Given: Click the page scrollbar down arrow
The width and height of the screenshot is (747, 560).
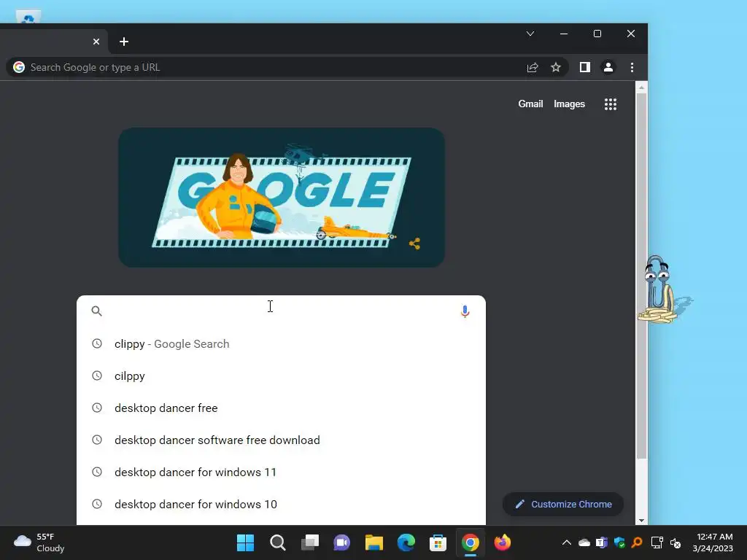Looking at the screenshot, I should point(641,521).
